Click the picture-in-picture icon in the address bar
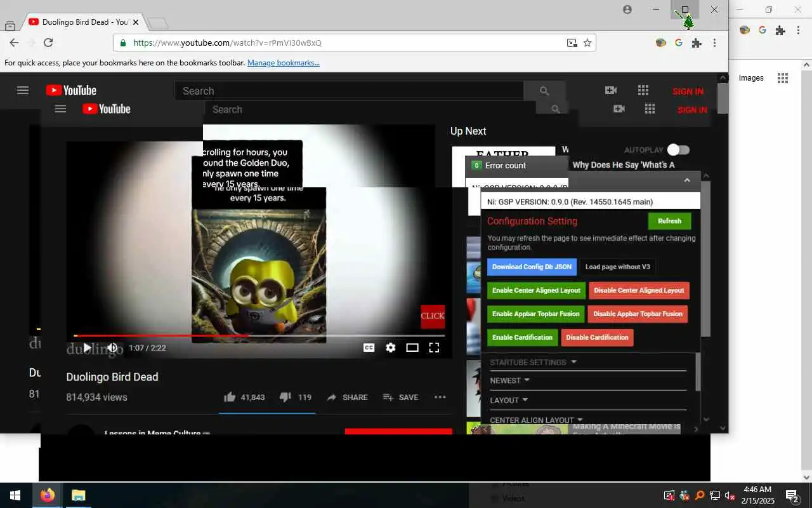The image size is (812, 508). coord(572,43)
